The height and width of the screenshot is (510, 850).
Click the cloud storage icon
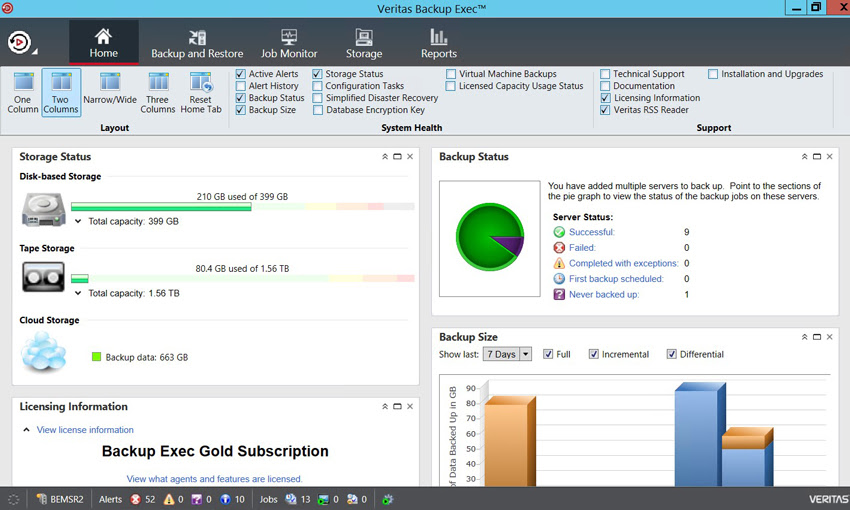click(x=43, y=352)
